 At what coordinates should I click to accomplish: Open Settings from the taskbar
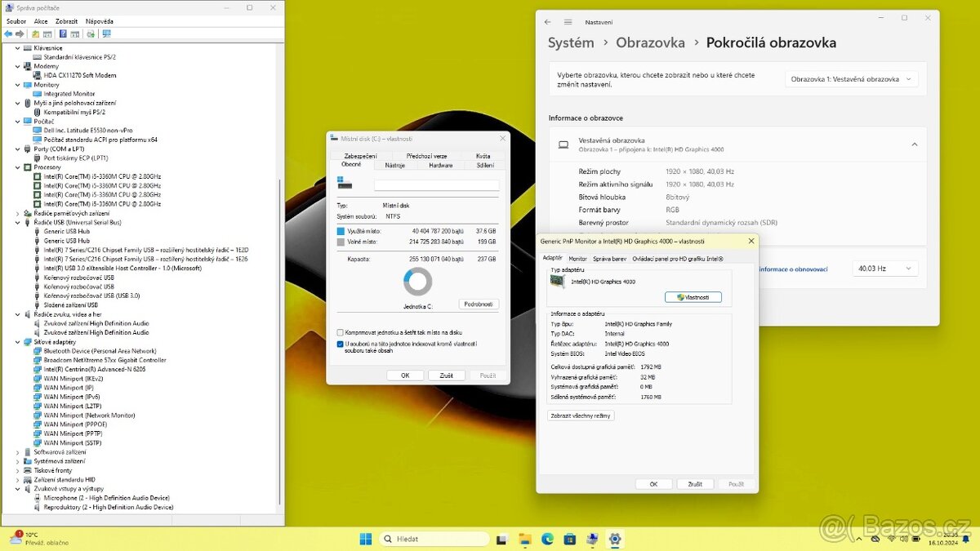[614, 539]
